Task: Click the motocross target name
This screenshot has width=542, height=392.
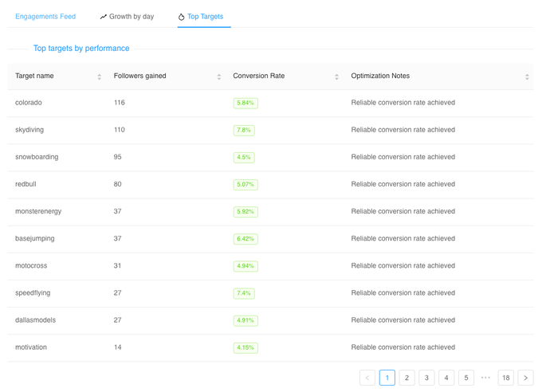Action: pos(31,265)
